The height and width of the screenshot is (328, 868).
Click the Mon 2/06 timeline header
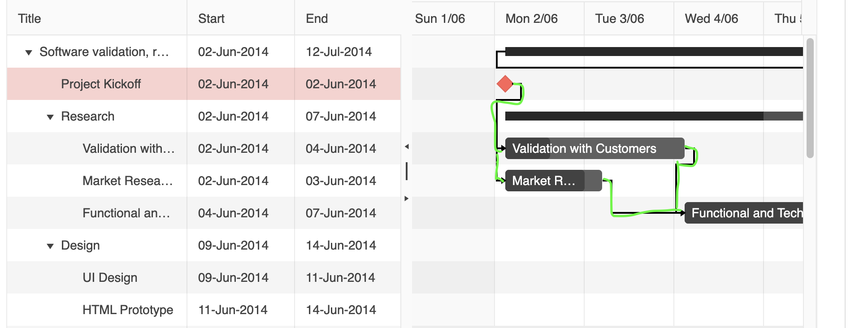tap(539, 18)
